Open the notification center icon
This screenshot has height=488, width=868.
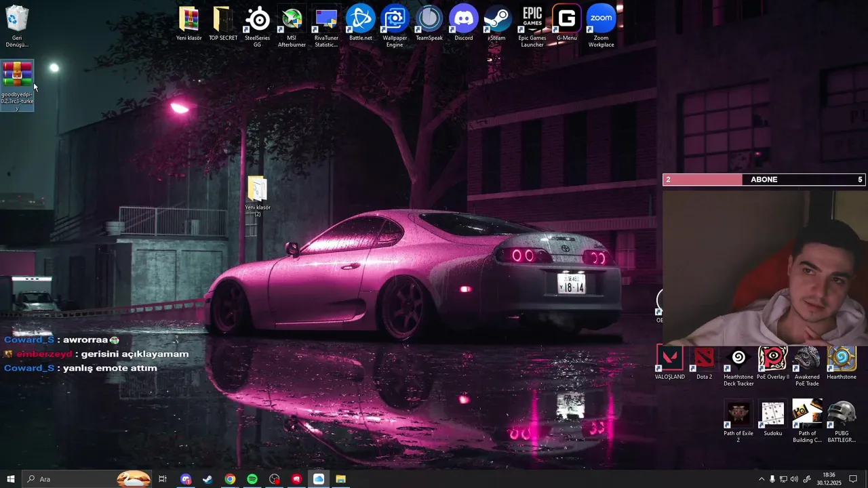(x=853, y=479)
